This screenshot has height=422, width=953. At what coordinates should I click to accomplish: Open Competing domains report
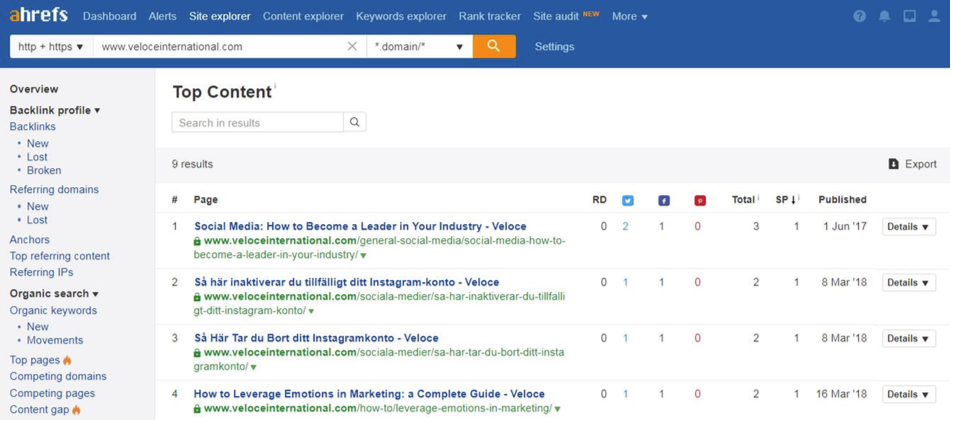coord(58,376)
